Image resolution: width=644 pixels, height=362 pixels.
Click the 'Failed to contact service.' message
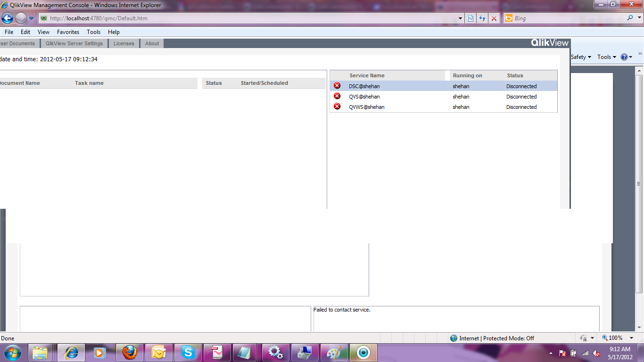[x=342, y=310]
